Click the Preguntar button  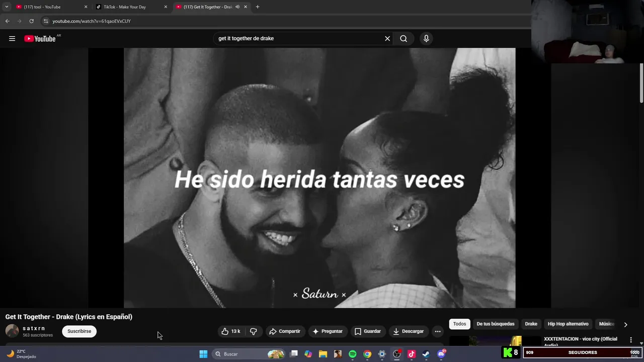click(x=327, y=331)
